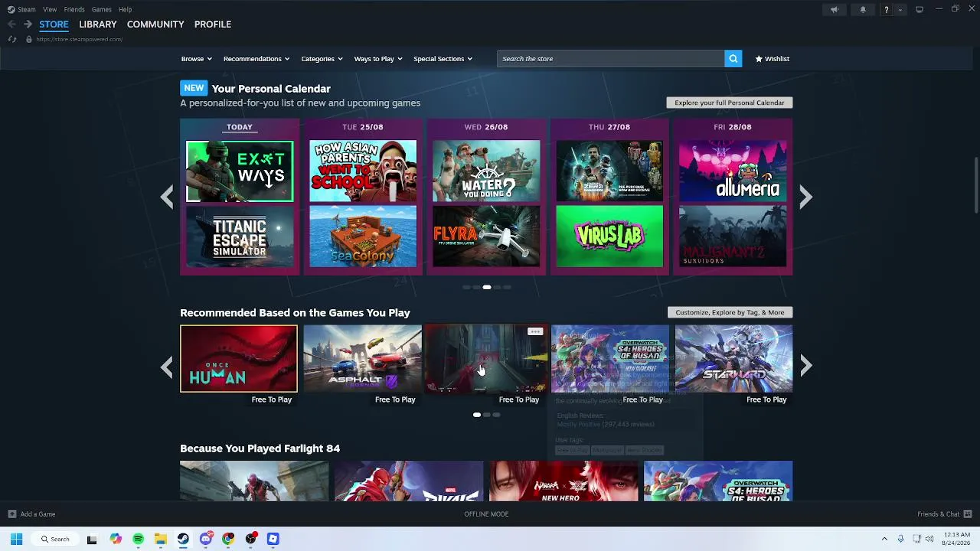The width and height of the screenshot is (980, 551).
Task: Click the Windows taskbar Search box
Action: pyautogui.click(x=55, y=539)
